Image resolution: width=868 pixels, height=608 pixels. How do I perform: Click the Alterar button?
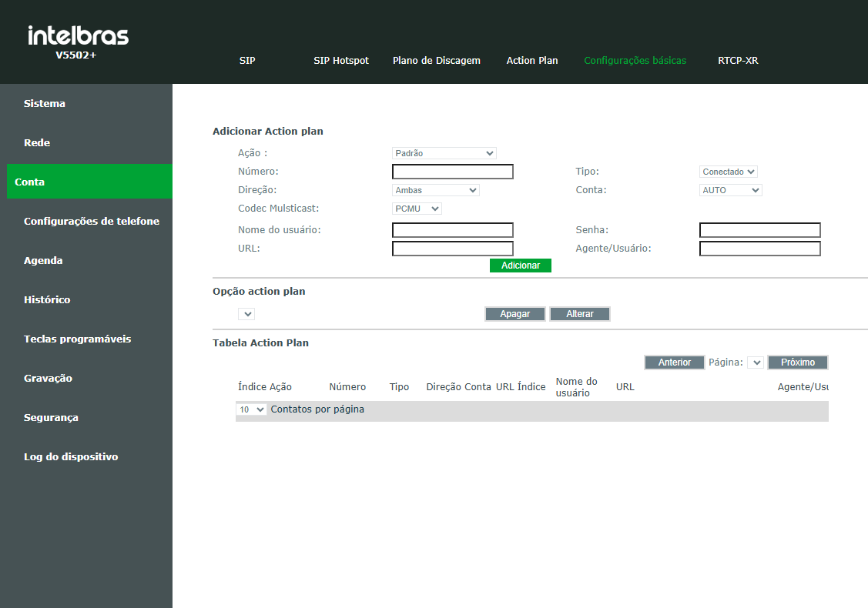[x=580, y=314]
